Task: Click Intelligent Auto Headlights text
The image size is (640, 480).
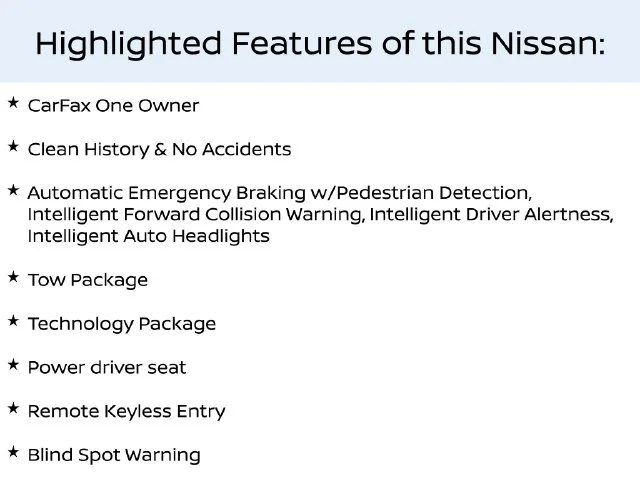Action: [149, 236]
